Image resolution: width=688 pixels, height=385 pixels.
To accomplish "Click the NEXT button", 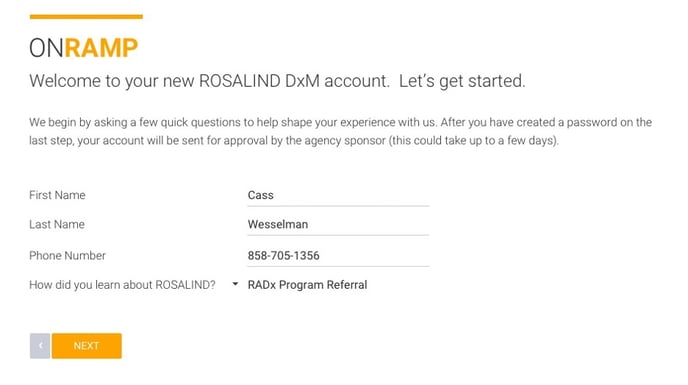I will 86,346.
